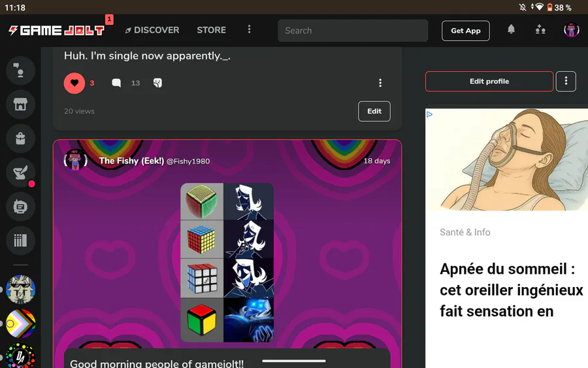Open the quests sidebar icon with red dot
The width and height of the screenshot is (588, 368).
tap(21, 173)
